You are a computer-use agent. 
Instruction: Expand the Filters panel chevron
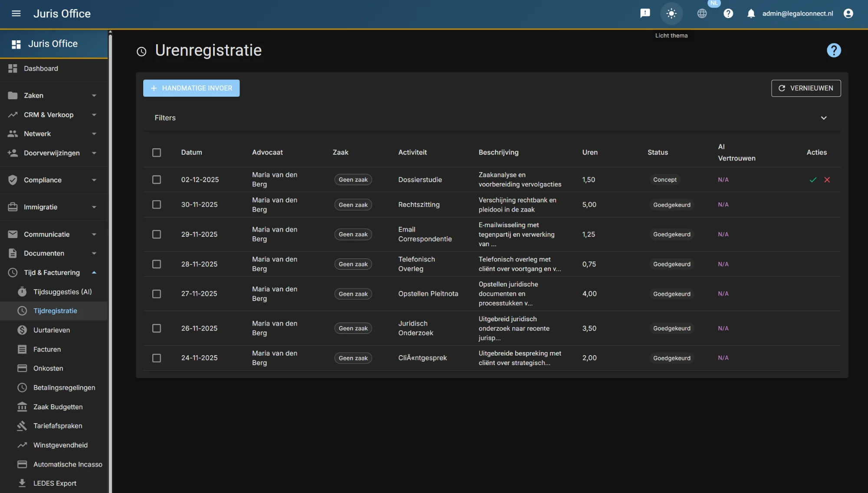pos(823,118)
